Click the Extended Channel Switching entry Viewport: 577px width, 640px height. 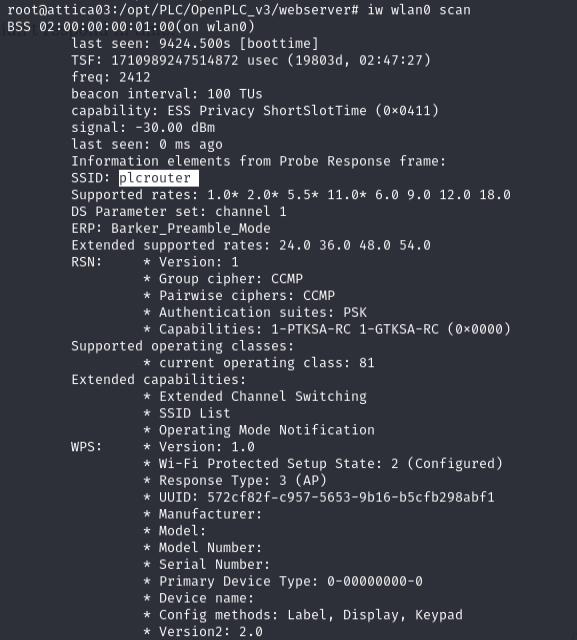click(x=255, y=396)
